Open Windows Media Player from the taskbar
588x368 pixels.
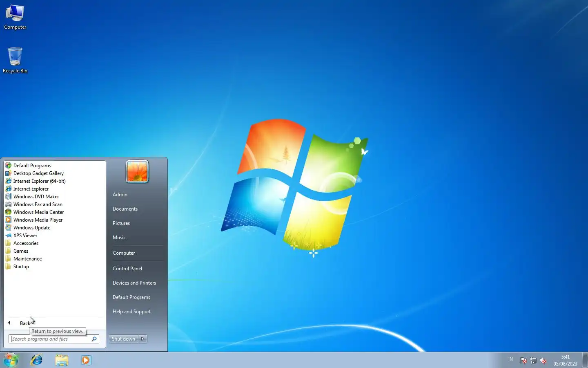[x=86, y=360]
